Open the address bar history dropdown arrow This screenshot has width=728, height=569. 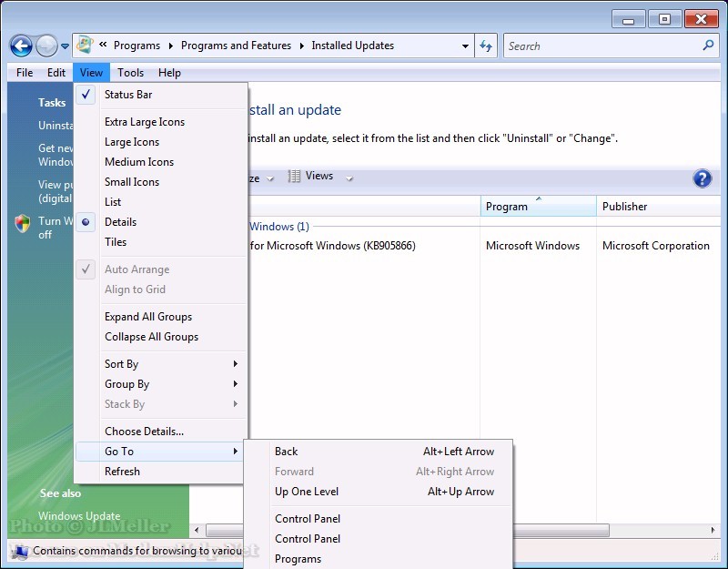coord(465,46)
